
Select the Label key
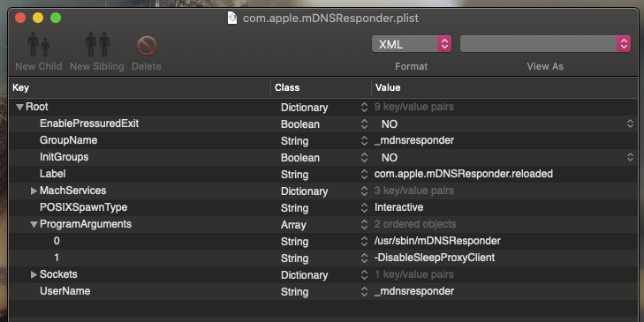[53, 174]
